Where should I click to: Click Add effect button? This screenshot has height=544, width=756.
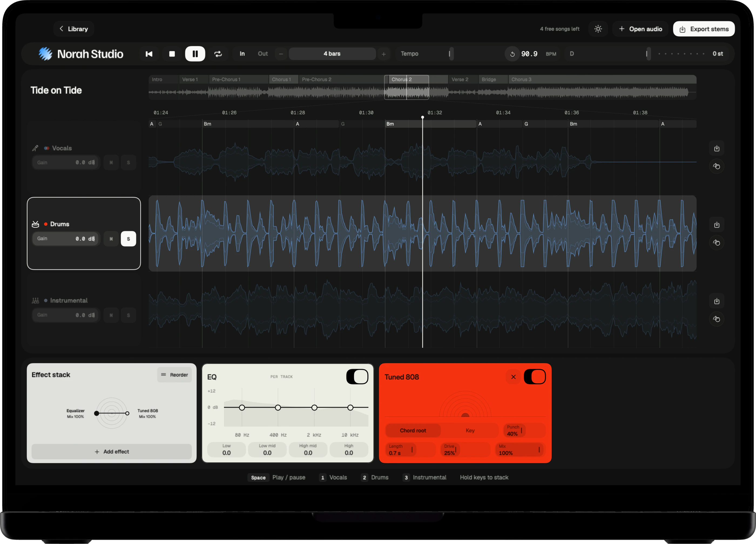[x=112, y=452]
